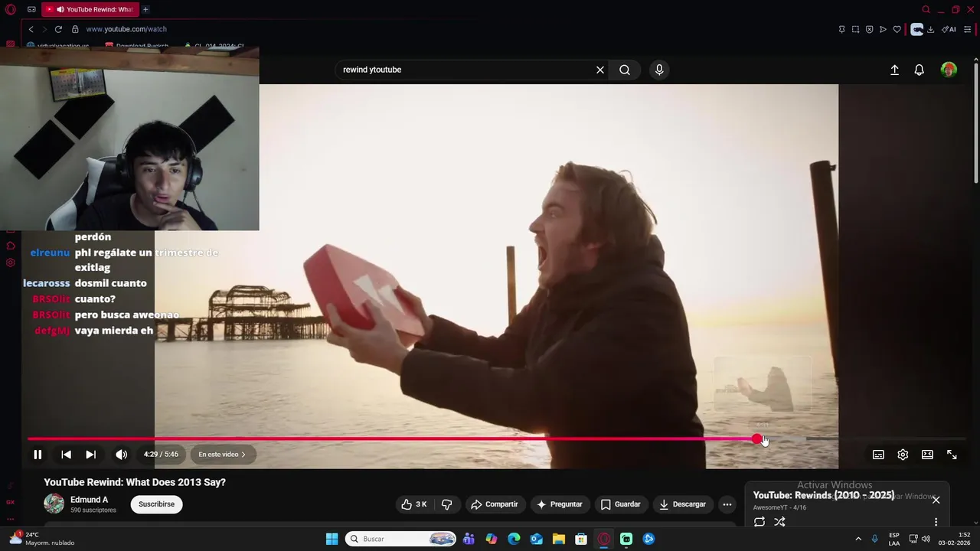This screenshot has width=980, height=551.
Task: Open the ad blocker shield icon
Action: [x=869, y=29]
